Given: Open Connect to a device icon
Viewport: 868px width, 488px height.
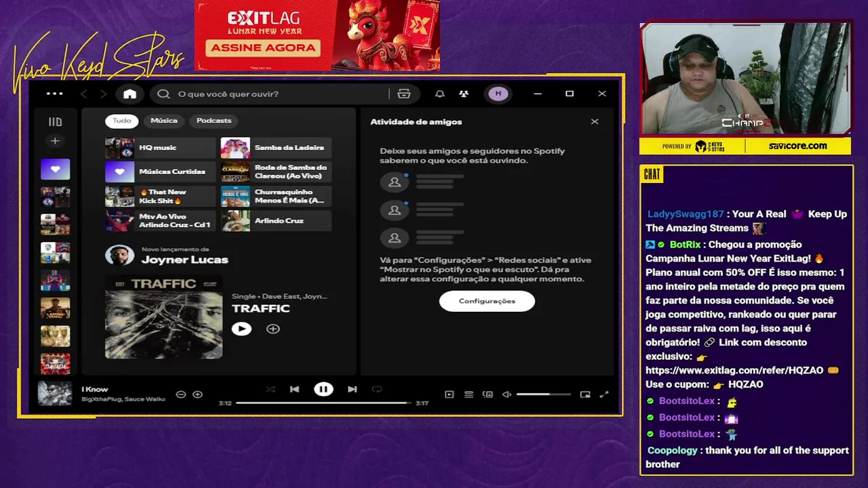Looking at the screenshot, I should coord(488,394).
